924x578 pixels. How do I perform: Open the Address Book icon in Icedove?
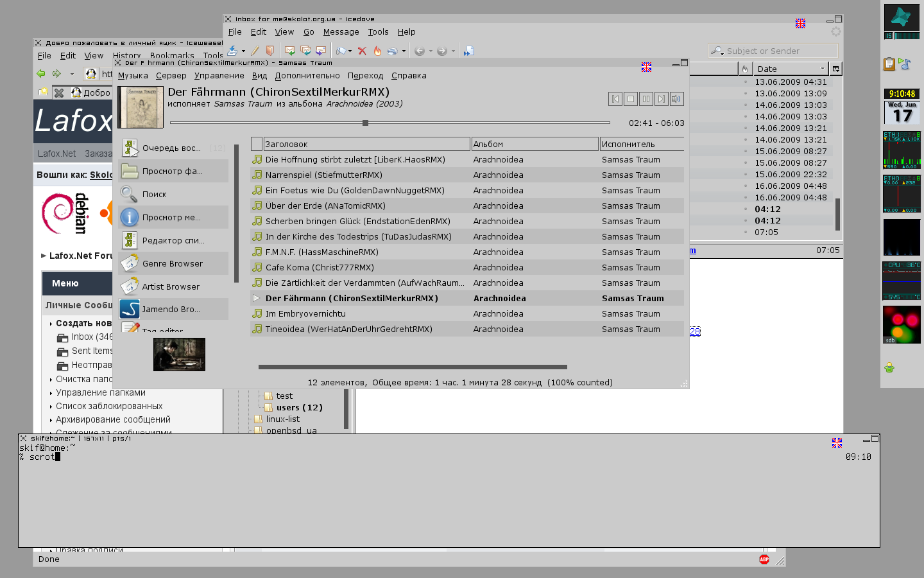tap(270, 51)
